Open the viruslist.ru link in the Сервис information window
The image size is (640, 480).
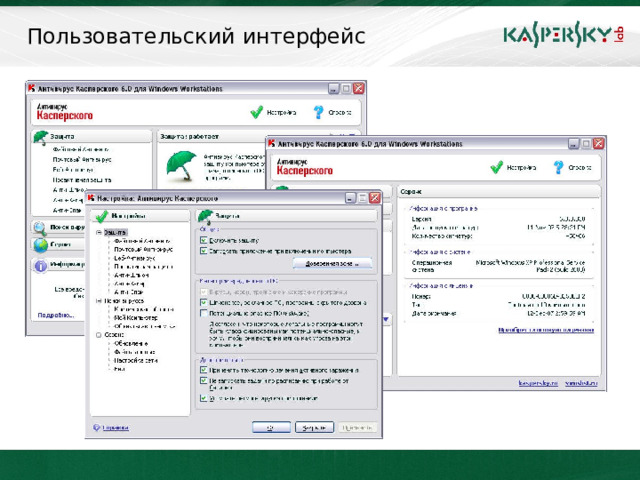click(x=581, y=383)
